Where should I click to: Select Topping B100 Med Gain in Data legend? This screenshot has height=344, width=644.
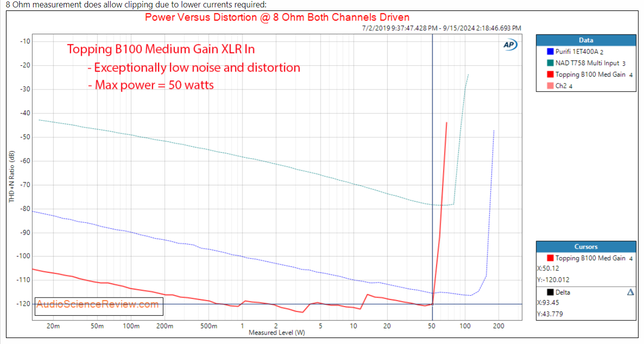pyautogui.click(x=594, y=75)
